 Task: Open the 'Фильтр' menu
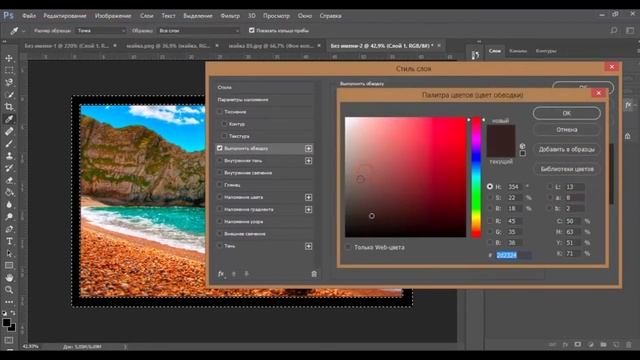coord(230,16)
